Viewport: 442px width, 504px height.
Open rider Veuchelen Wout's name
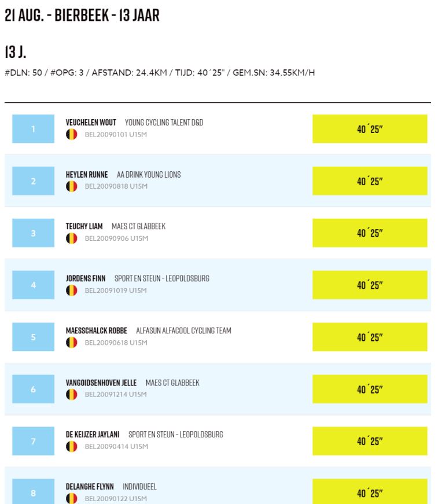pos(91,123)
